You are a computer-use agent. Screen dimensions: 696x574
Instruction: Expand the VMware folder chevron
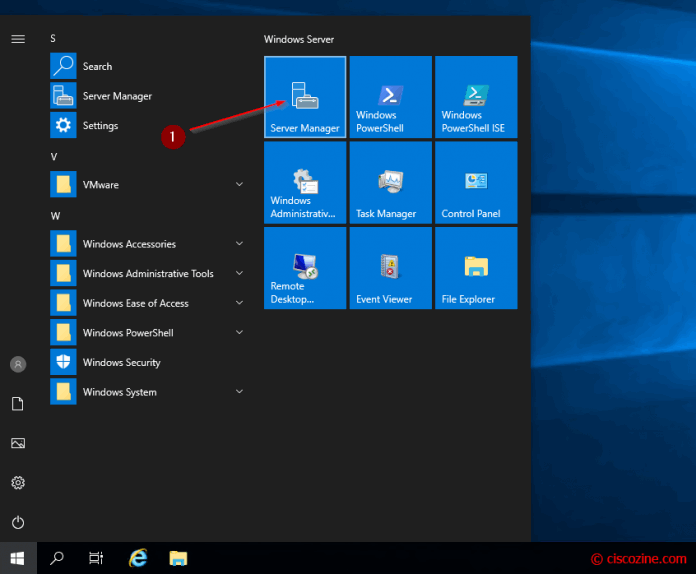pyautogui.click(x=239, y=185)
